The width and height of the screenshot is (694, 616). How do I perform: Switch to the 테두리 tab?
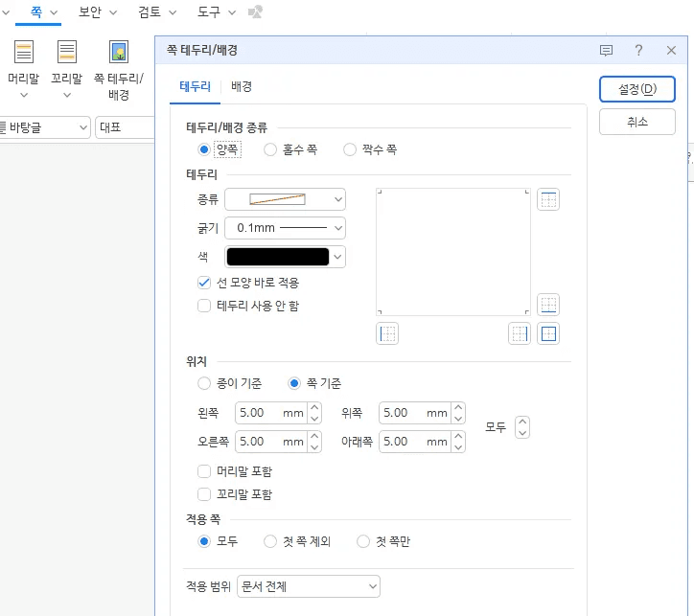tap(195, 86)
